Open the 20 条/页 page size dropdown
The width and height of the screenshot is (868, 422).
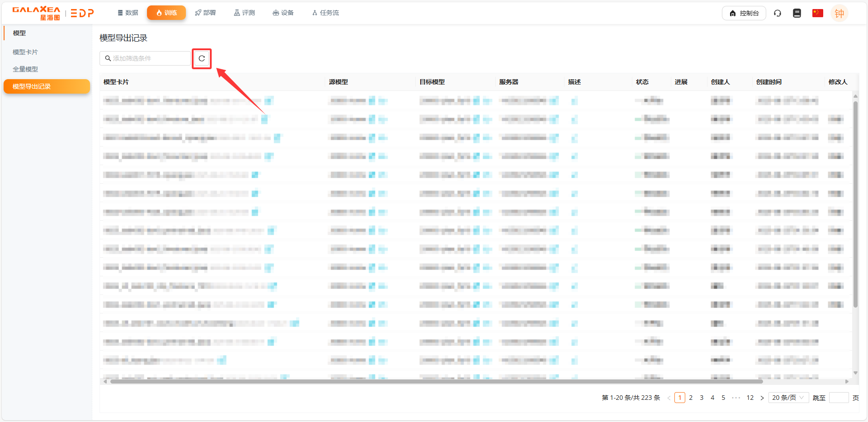[x=788, y=398]
